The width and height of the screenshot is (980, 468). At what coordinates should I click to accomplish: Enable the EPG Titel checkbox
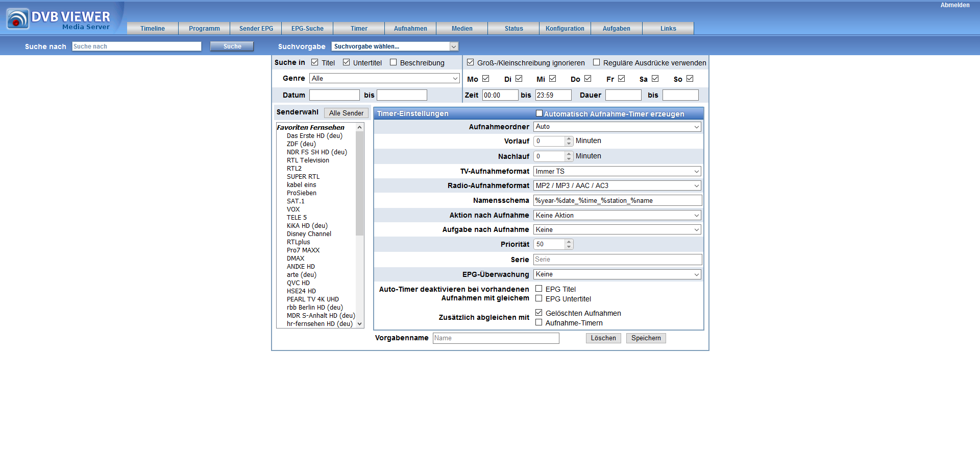[x=538, y=289]
